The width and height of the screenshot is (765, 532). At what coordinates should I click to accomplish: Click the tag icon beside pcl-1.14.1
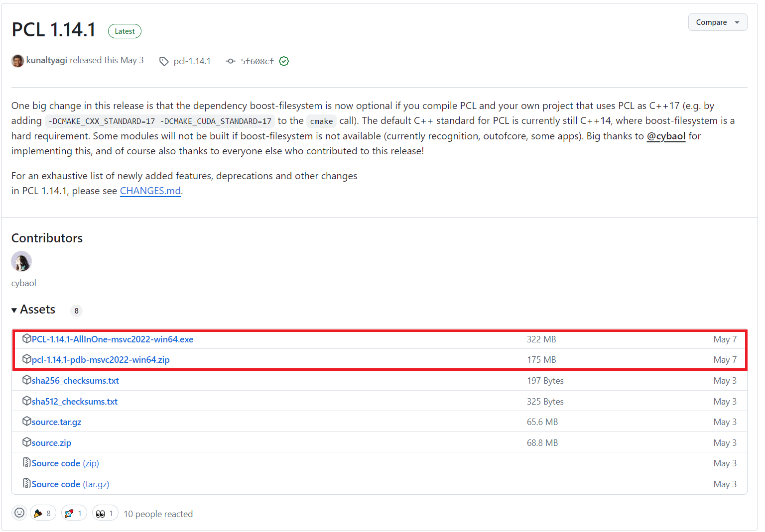(164, 61)
